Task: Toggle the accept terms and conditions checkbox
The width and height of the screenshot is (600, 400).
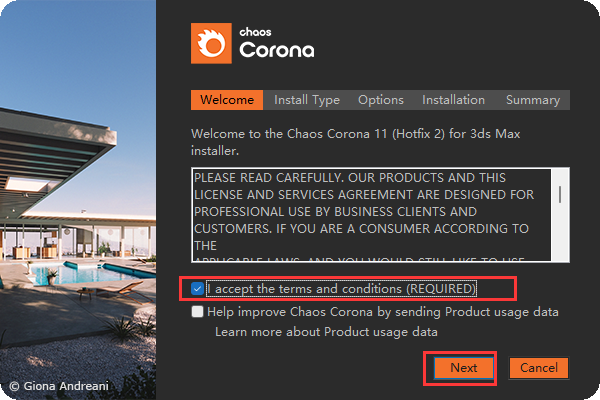Action: [198, 289]
